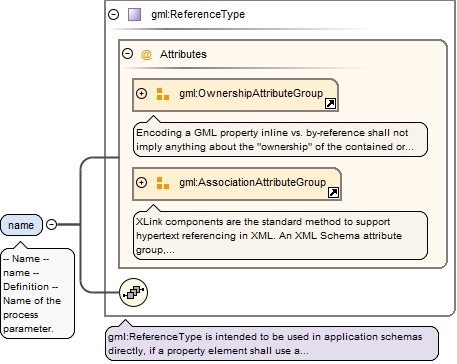
Task: Click the "Encoding a GML property inline" annotation
Action: point(280,140)
